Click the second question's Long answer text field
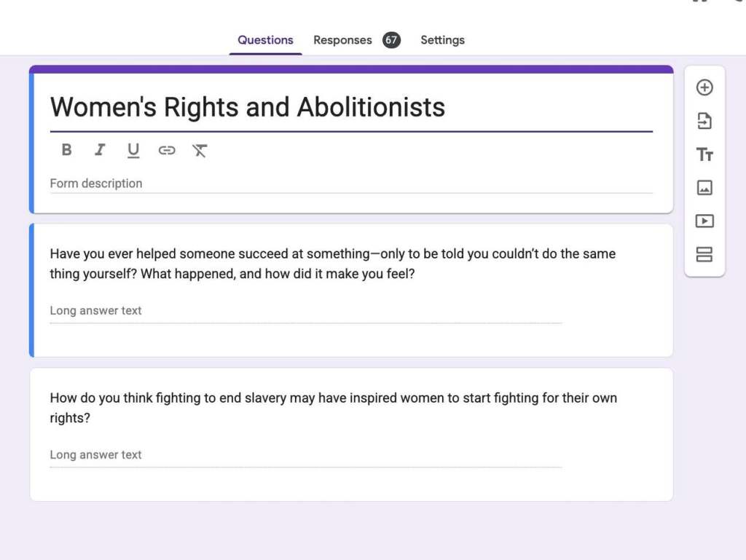746x560 pixels. coord(305,455)
